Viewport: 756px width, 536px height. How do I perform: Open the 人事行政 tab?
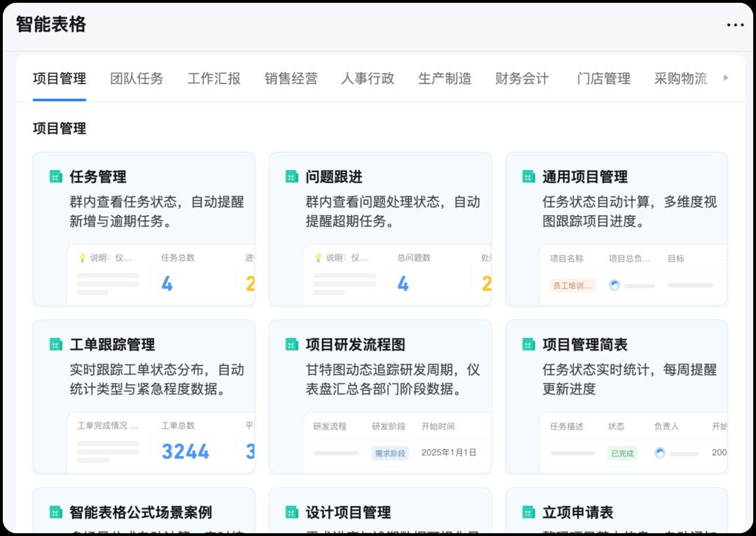coord(368,78)
